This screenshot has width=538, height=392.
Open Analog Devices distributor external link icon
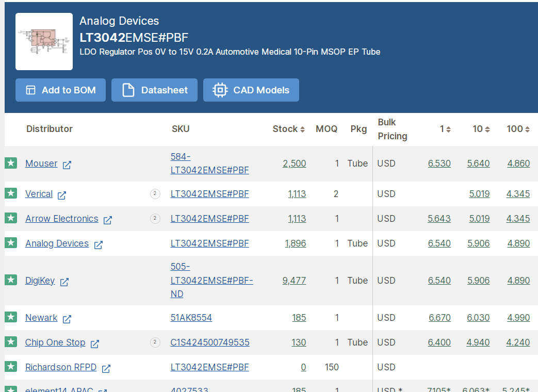click(x=99, y=245)
